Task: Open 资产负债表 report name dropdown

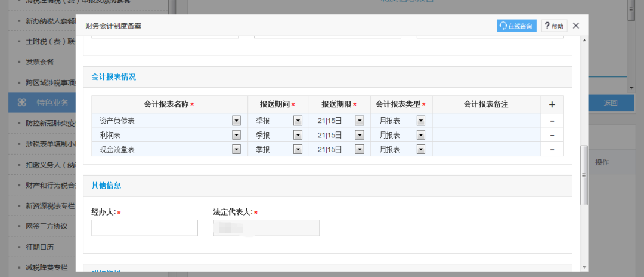Action: [237, 121]
